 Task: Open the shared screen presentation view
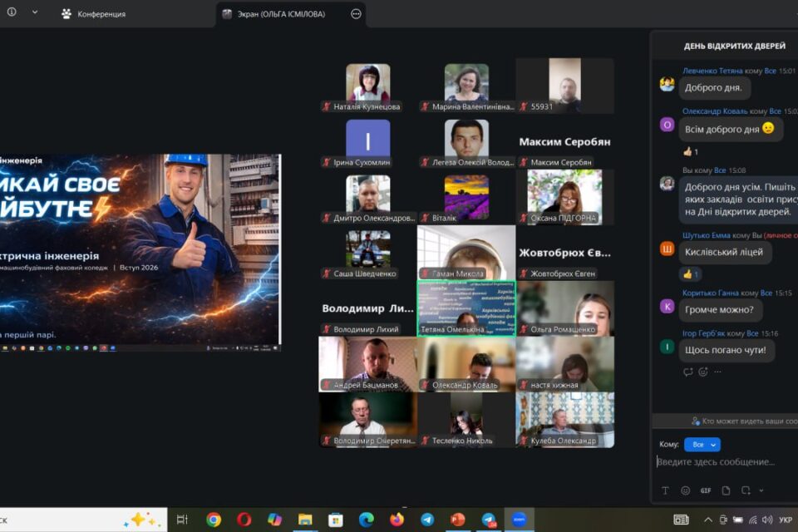pyautogui.click(x=140, y=253)
